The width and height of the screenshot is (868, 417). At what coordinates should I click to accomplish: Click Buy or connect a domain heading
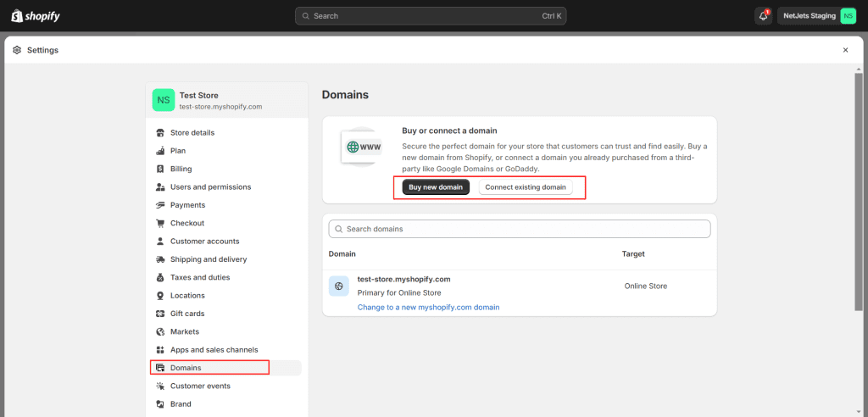pos(449,131)
